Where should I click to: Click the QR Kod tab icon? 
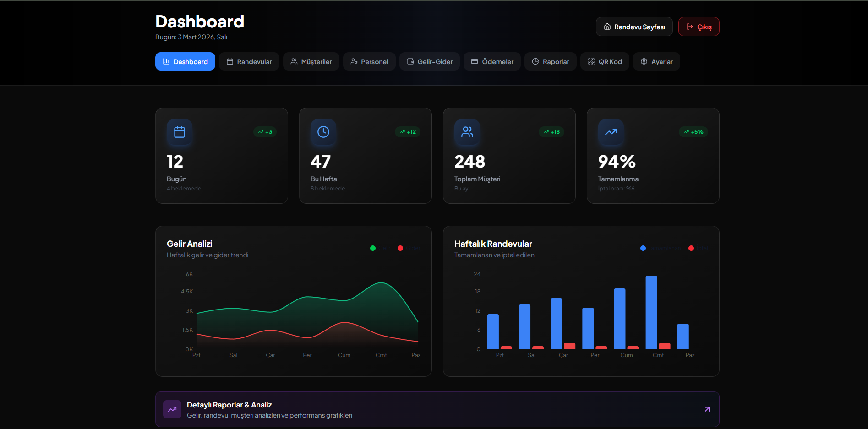(591, 61)
